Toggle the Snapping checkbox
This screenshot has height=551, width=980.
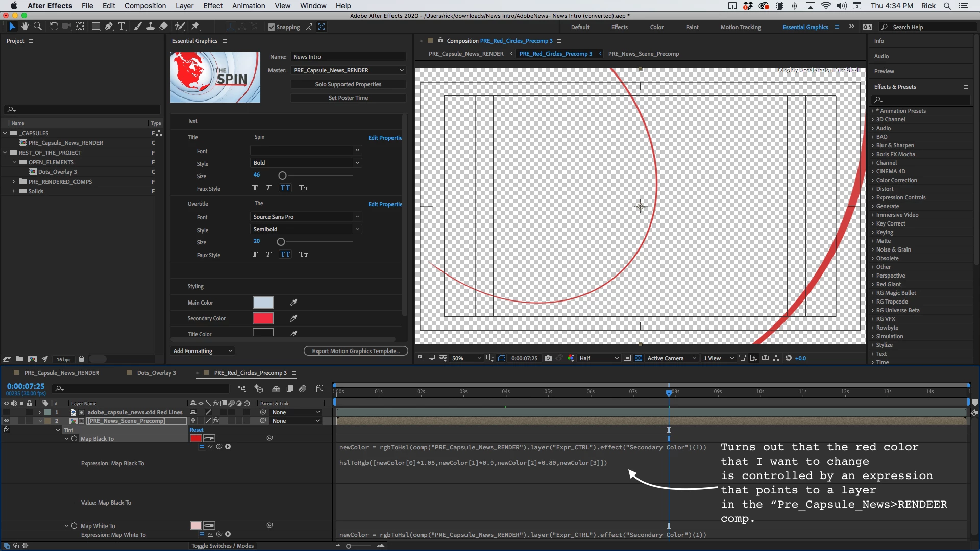272,27
